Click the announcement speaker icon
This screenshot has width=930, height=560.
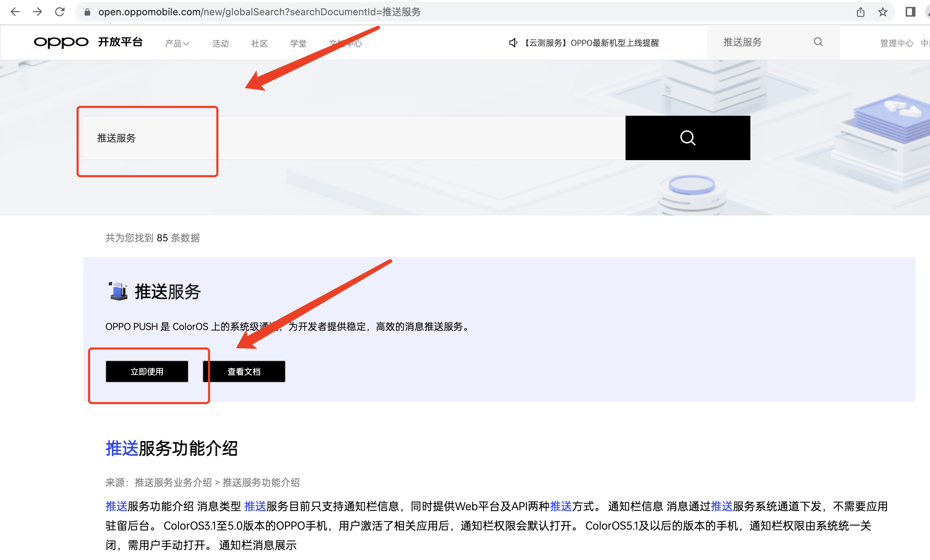513,43
